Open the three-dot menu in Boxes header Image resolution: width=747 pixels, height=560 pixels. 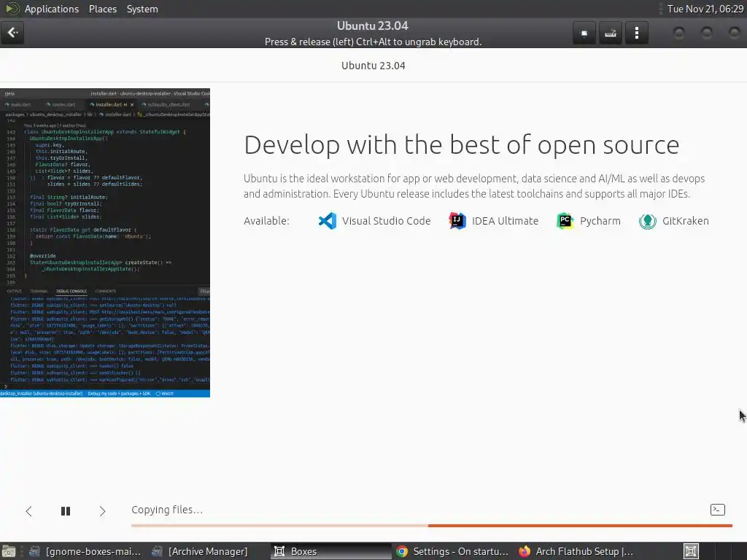[636, 34]
